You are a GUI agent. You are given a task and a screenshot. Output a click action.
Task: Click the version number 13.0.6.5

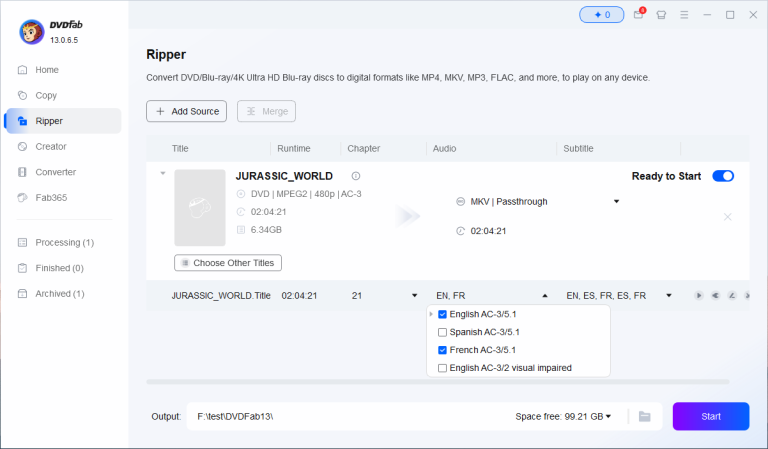pyautogui.click(x=64, y=40)
